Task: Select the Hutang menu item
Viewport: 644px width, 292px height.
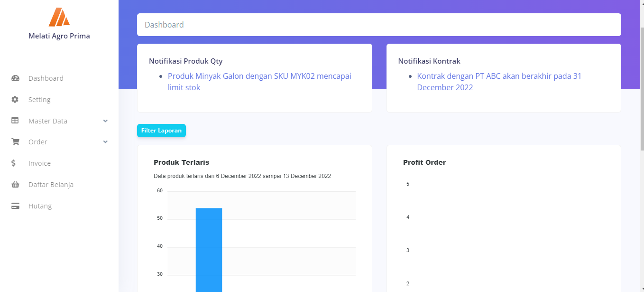Action: [x=40, y=206]
